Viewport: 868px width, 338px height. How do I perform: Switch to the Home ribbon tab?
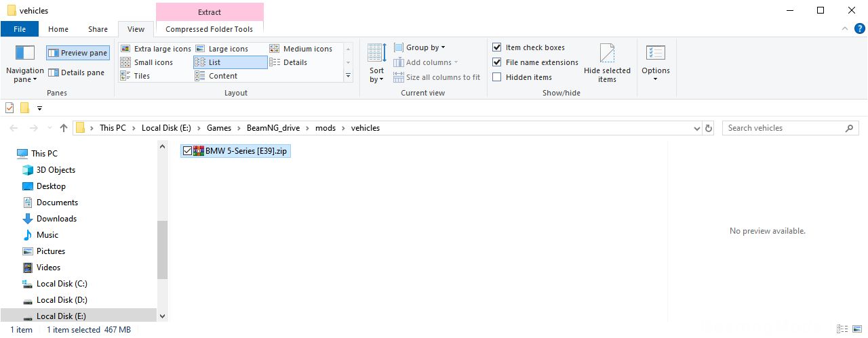58,29
